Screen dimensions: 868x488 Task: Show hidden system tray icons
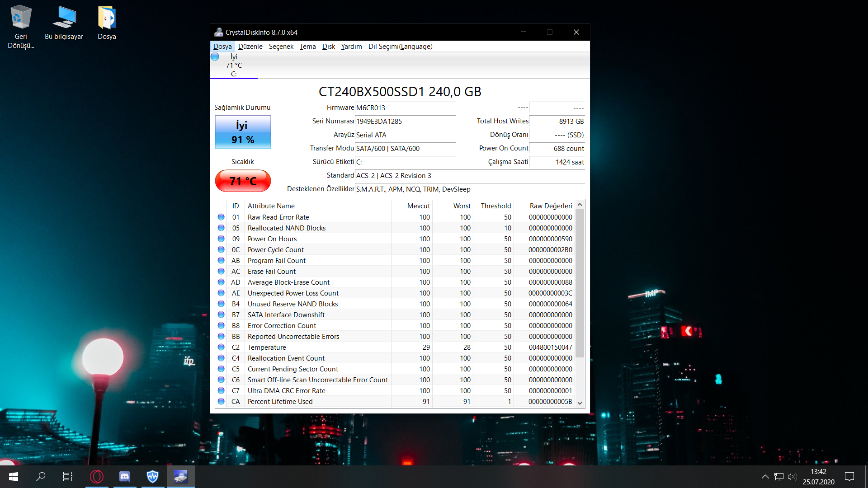pyautogui.click(x=765, y=477)
